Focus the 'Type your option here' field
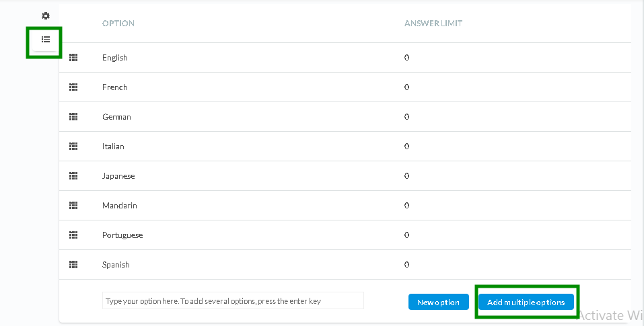Viewport: 644px width, 326px height. (233, 300)
